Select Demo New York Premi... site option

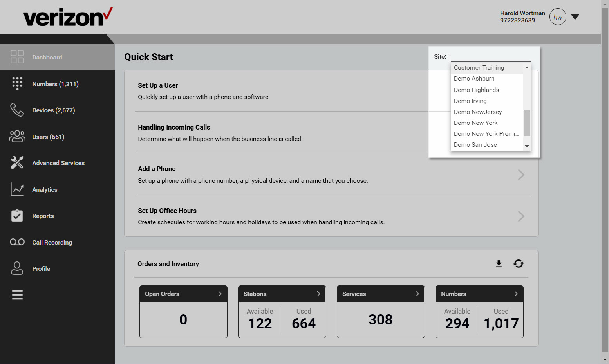coord(487,133)
